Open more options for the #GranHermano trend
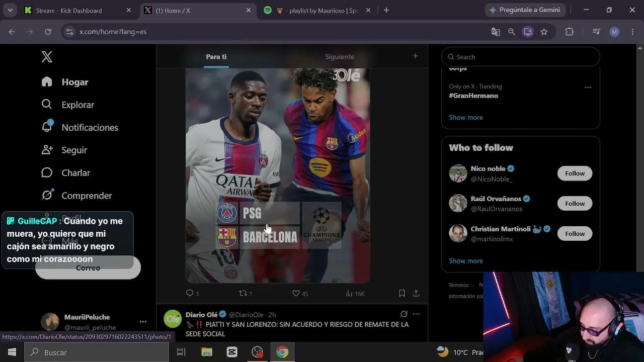Screen dimensions: 644x362 click(x=588, y=87)
